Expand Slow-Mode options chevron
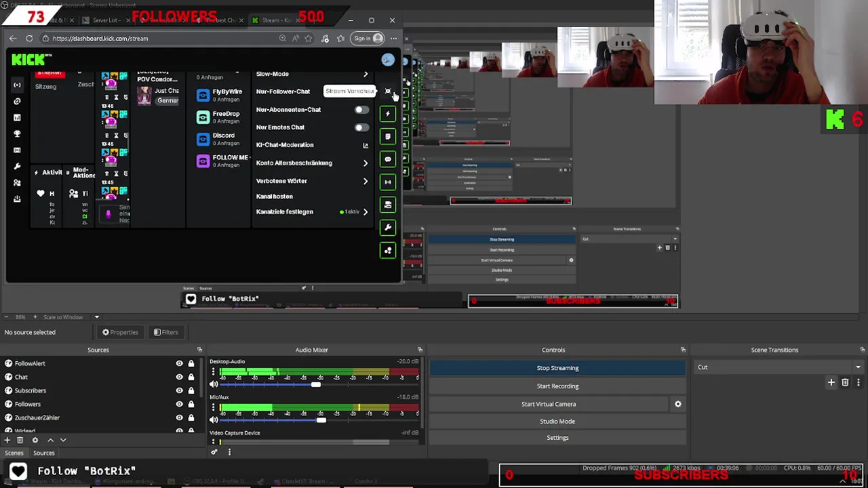The image size is (868, 488). point(366,74)
